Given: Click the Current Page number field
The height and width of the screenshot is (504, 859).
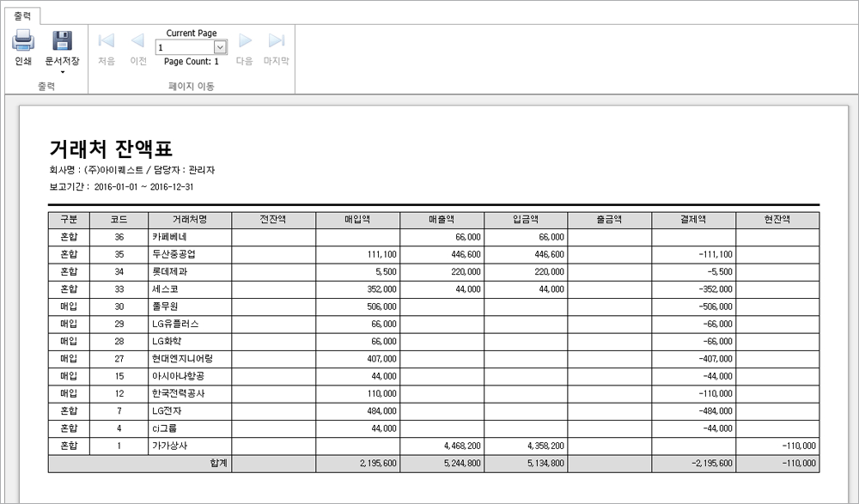Looking at the screenshot, I should pos(185,47).
